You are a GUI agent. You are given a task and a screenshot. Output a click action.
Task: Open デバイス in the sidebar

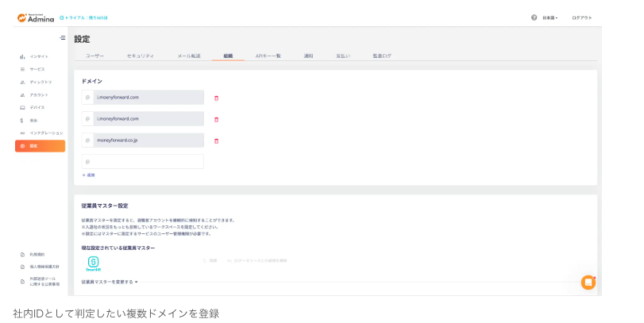click(x=33, y=107)
